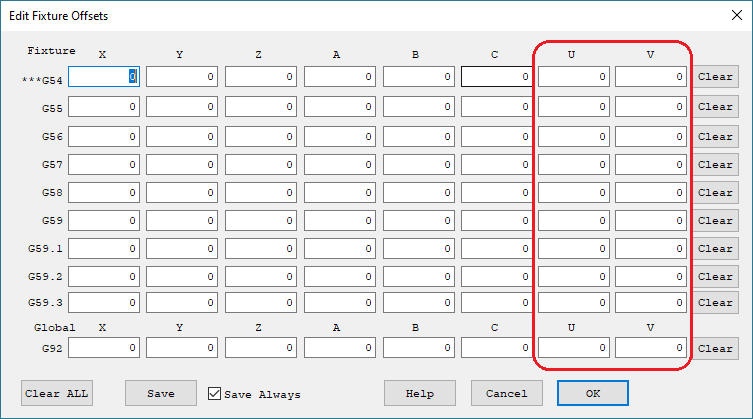Click the G54 C offset field
The width and height of the screenshot is (753, 419).
tap(497, 77)
